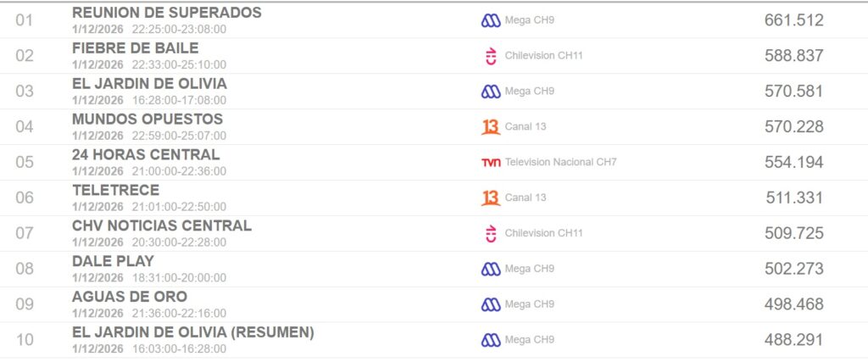The image size is (868, 362).
Task: Click the Canal 13 logo beside Mundos Opuestos
Action: [x=491, y=127]
